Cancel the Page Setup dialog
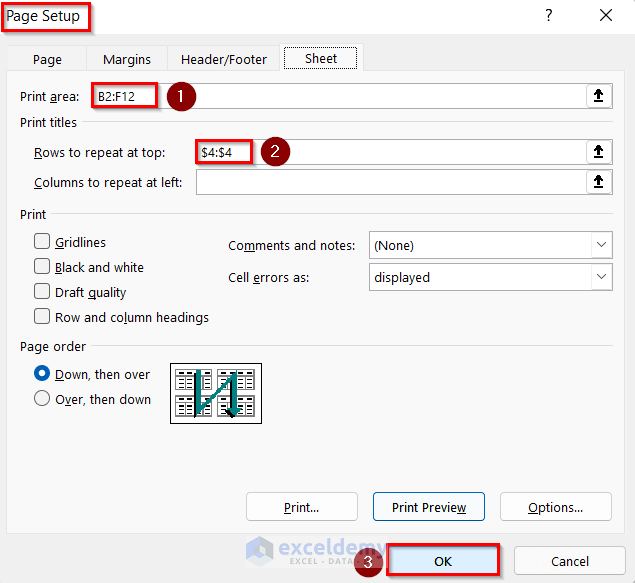Screen dimensions: 635x583 click(570, 561)
